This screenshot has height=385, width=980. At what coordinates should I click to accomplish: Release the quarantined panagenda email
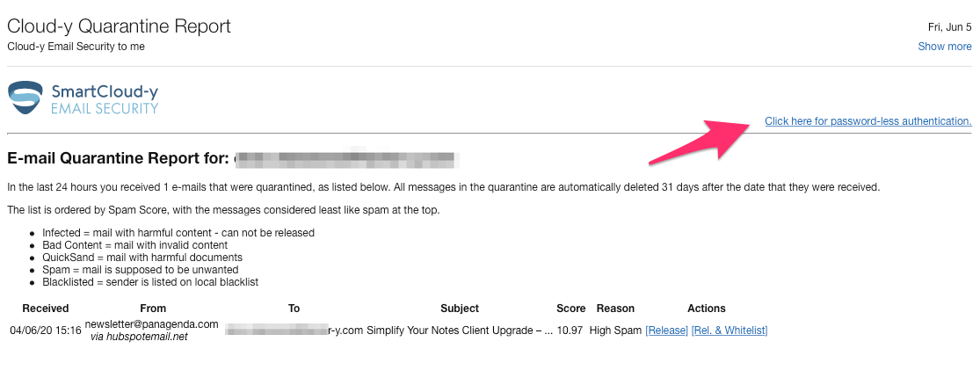[x=666, y=331]
